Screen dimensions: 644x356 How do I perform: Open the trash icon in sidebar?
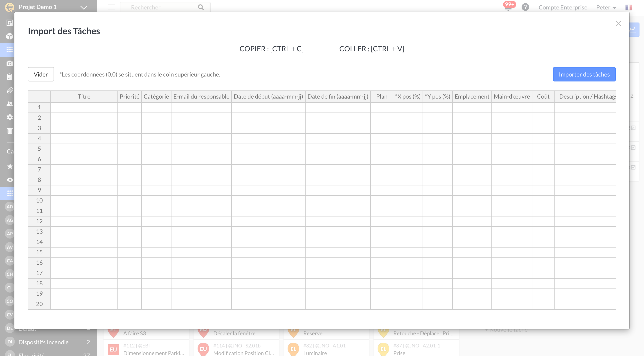tap(9, 131)
